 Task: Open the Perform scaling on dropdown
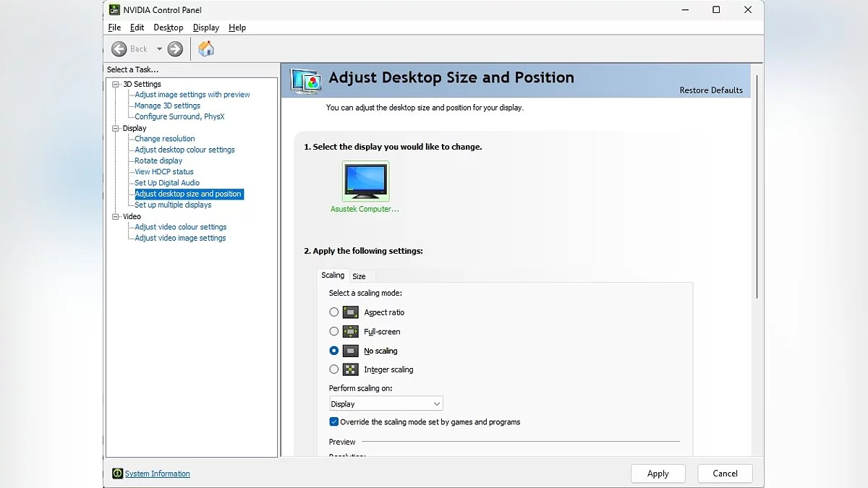tap(386, 404)
